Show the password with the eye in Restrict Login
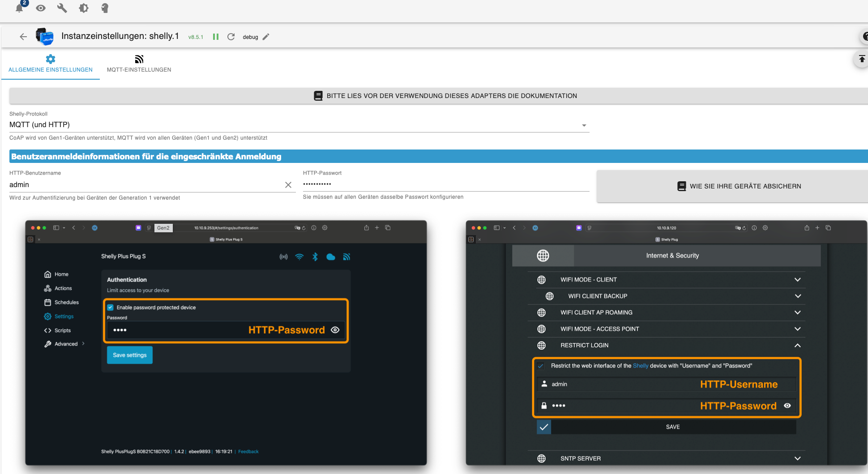The width and height of the screenshot is (868, 474). tap(787, 406)
